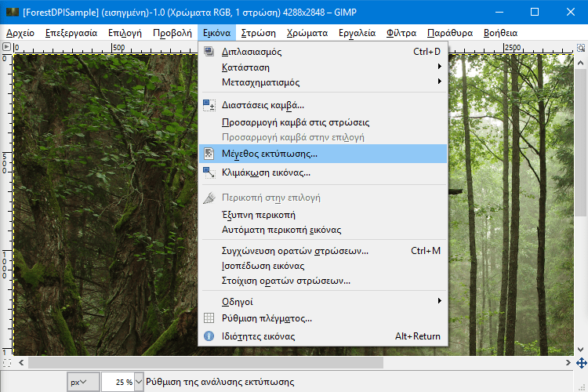Click the vertical scrollbar down arrow
The height and width of the screenshot is (392, 588).
pos(580,349)
